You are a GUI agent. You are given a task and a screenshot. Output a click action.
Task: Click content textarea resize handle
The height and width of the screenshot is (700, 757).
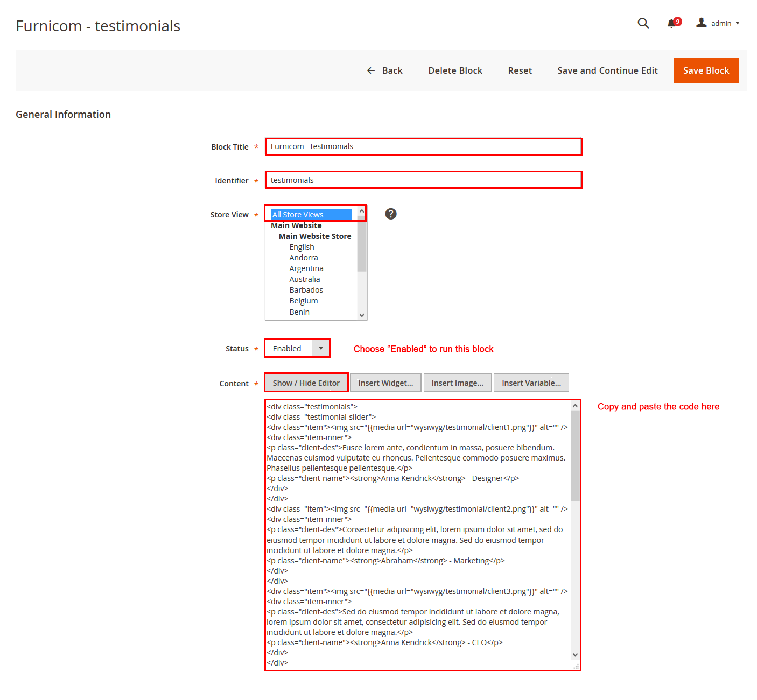(576, 666)
